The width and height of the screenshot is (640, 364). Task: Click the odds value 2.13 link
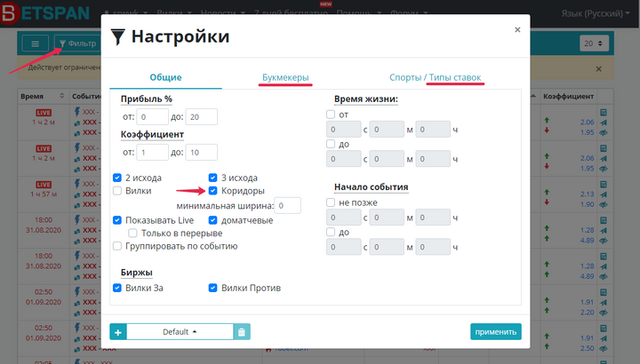pyautogui.click(x=587, y=194)
